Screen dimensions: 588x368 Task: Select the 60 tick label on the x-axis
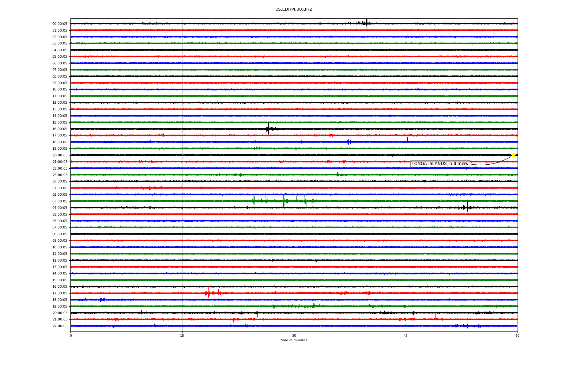coord(517,335)
